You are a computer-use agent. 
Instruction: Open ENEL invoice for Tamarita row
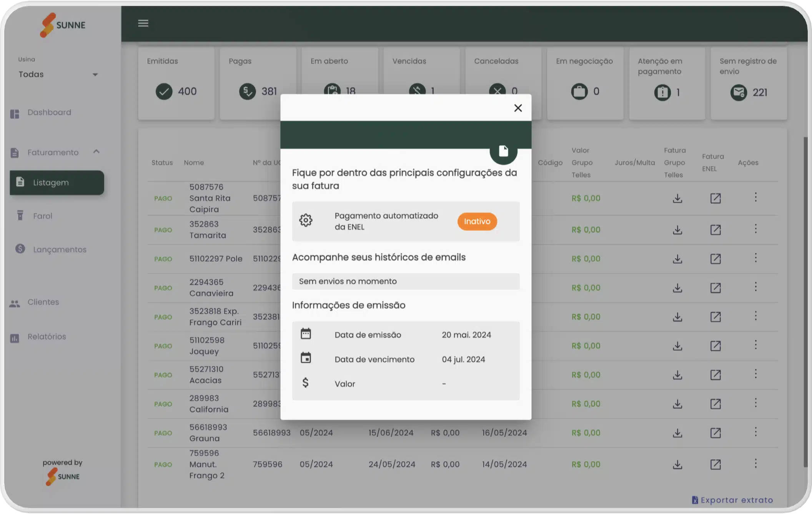click(x=715, y=230)
